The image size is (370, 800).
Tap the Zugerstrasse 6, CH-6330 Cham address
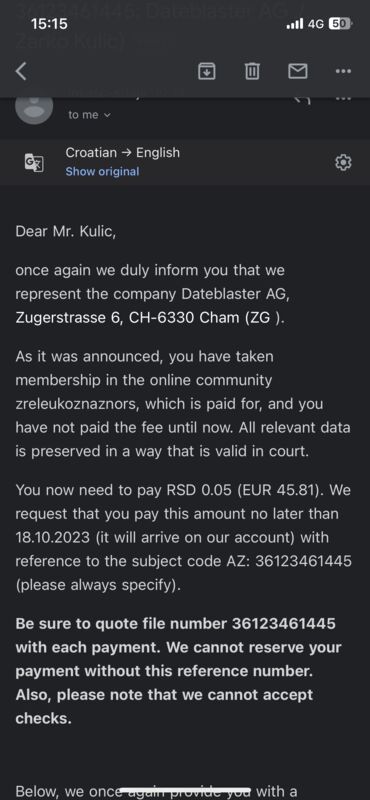tap(150, 317)
